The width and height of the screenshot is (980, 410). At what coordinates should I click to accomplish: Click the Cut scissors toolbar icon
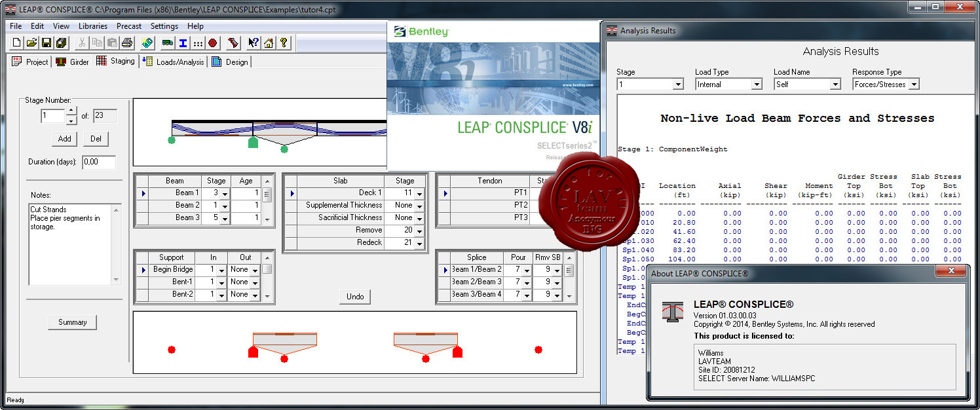click(82, 43)
